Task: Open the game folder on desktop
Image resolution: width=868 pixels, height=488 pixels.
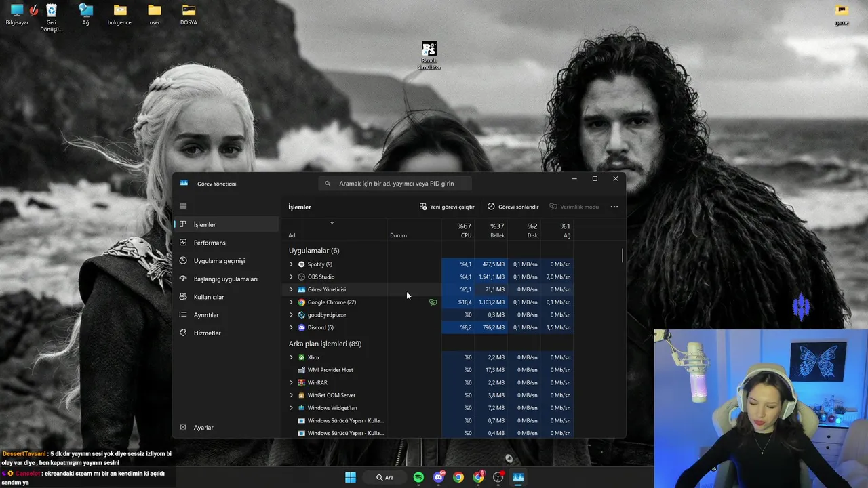Action: point(842,14)
